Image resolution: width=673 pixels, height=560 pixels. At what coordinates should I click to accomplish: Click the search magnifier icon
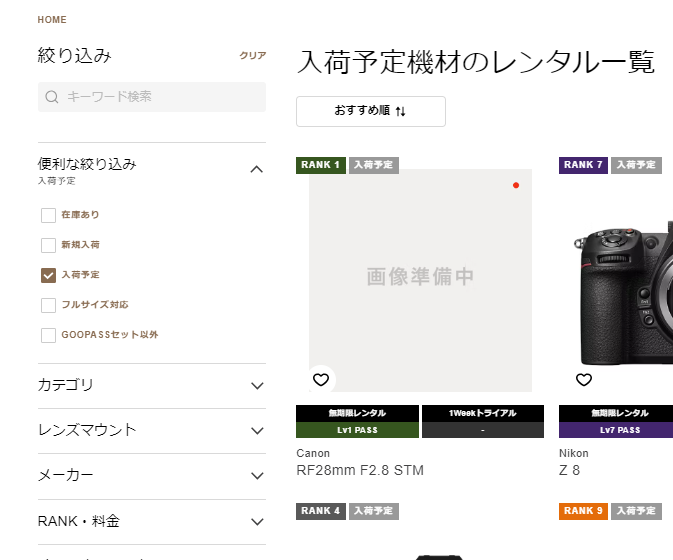[52, 97]
